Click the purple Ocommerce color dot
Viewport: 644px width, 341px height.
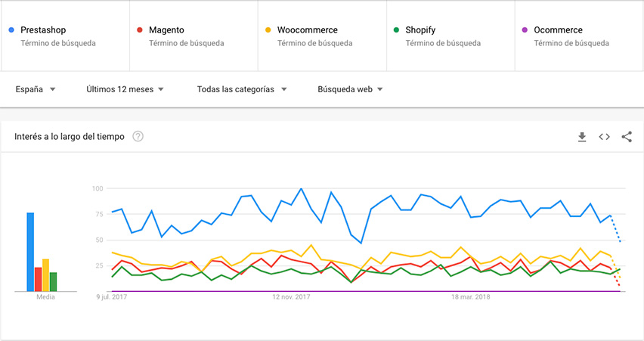[525, 30]
